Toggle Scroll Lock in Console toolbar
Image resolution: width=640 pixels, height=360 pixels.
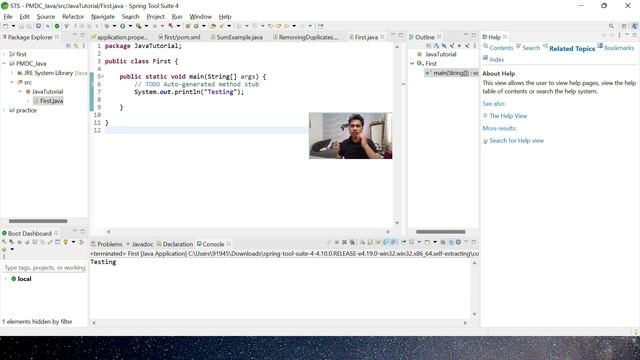pos(369,242)
